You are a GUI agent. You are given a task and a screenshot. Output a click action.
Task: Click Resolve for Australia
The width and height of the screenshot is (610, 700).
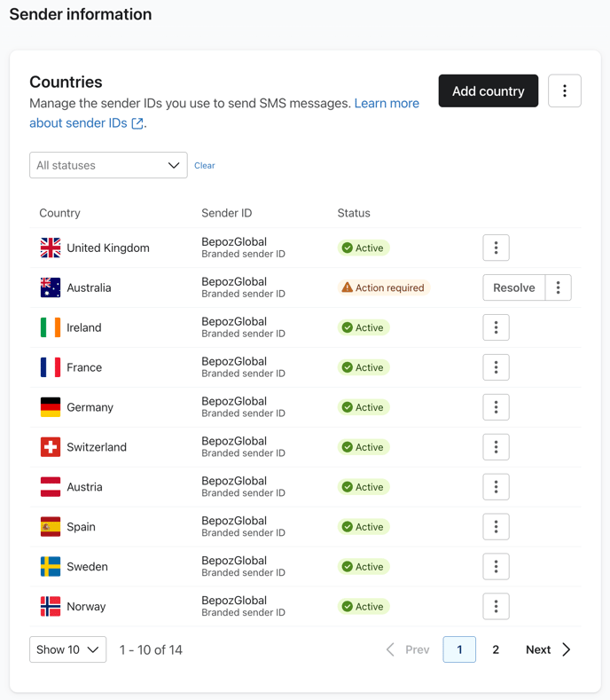point(513,287)
